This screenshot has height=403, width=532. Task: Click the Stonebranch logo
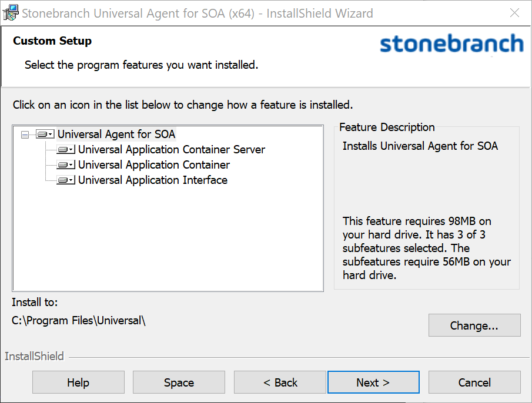(x=451, y=45)
